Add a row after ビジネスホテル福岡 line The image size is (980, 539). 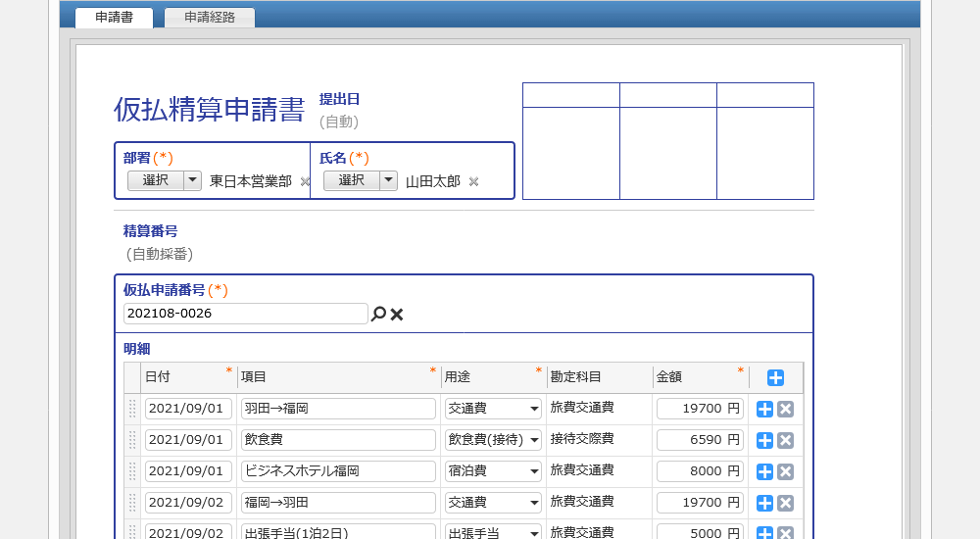point(765,472)
